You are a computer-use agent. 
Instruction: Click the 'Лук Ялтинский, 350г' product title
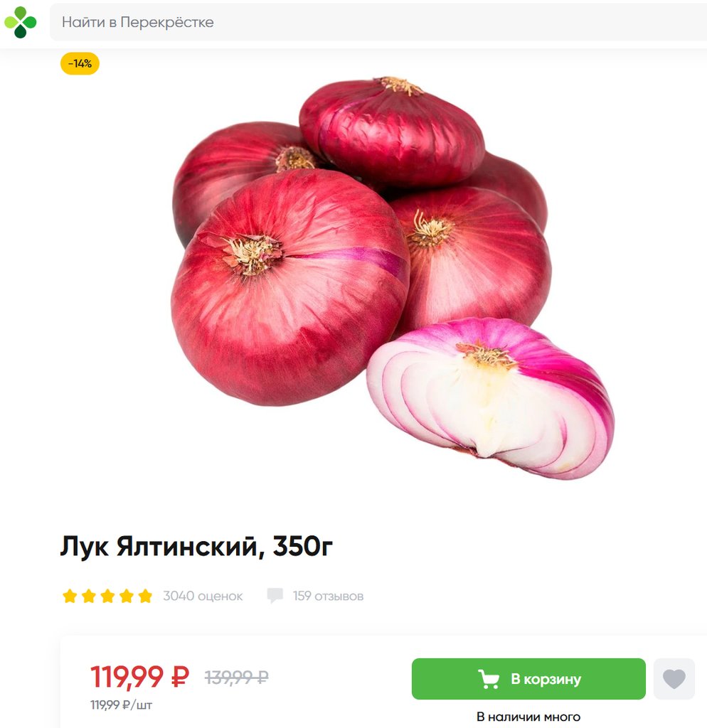coord(196,546)
